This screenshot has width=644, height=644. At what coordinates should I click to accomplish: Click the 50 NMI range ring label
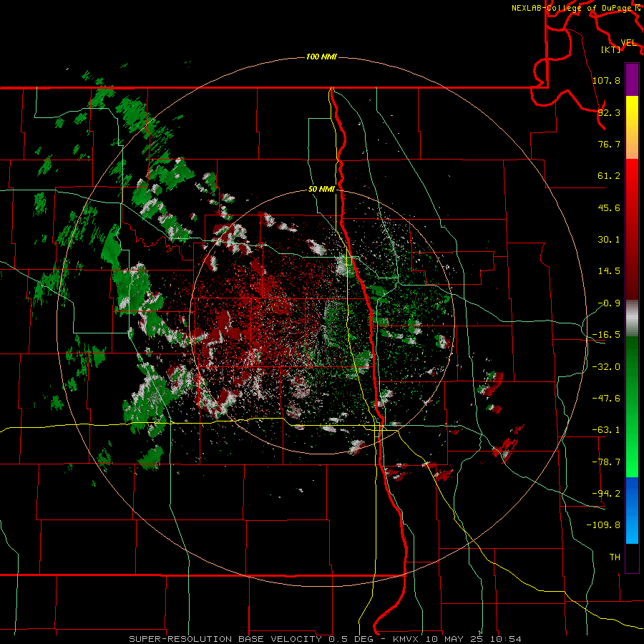coord(321,190)
